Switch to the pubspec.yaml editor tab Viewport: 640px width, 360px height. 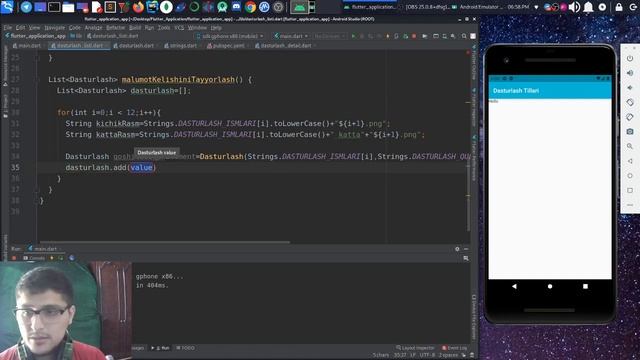click(227, 46)
